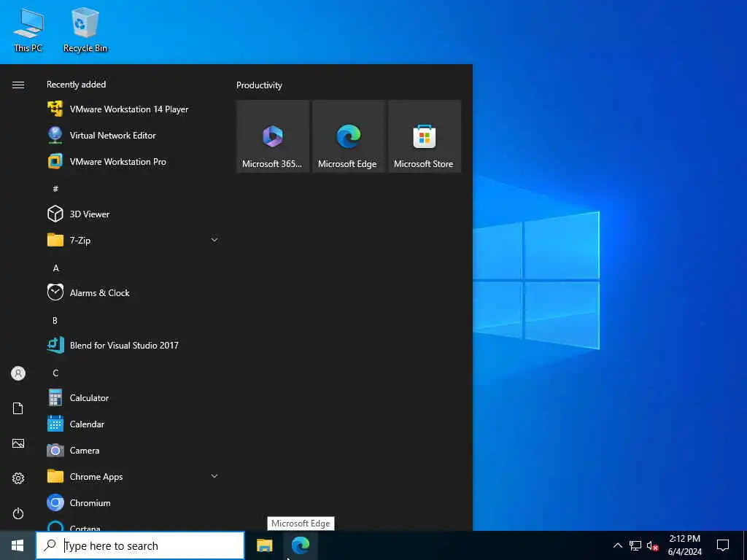Screen dimensions: 747x560
Task: Open Pictures from Start sidebar
Action: (x=18, y=443)
